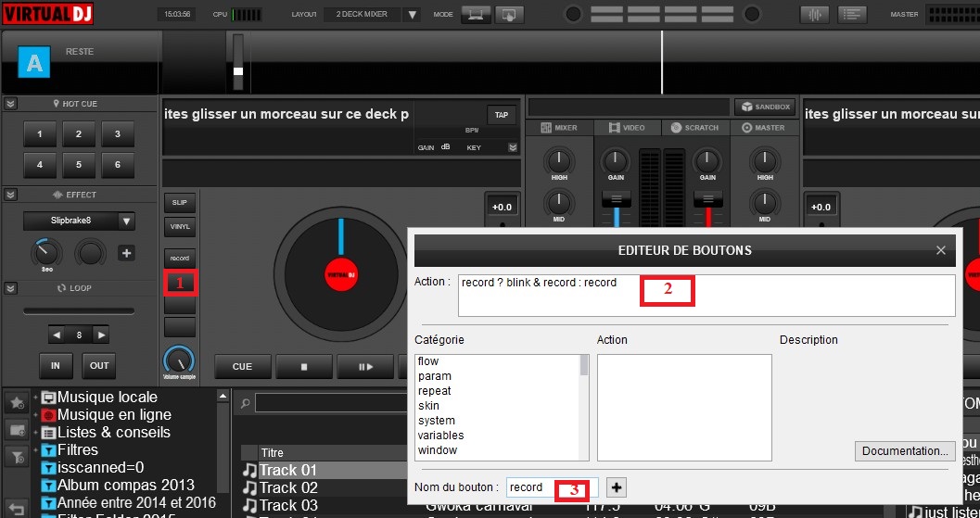This screenshot has height=518, width=980.
Task: Click the play/pause button on left deck
Action: (x=365, y=367)
